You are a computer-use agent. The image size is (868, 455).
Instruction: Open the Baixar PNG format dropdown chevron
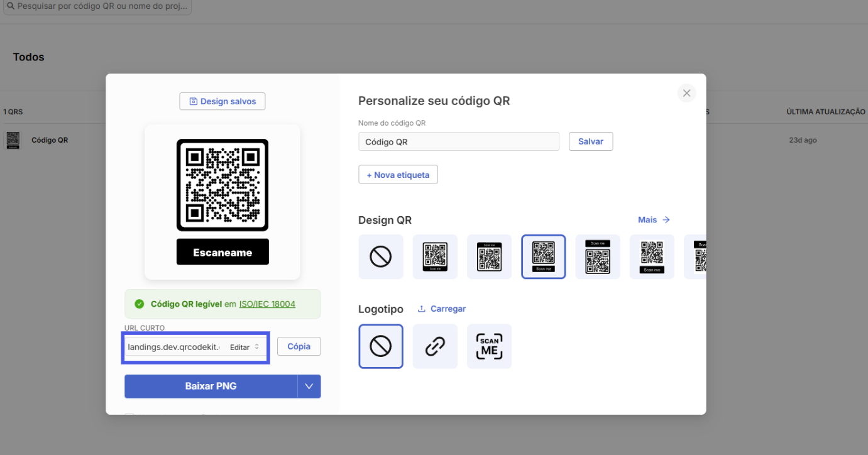[309, 386]
